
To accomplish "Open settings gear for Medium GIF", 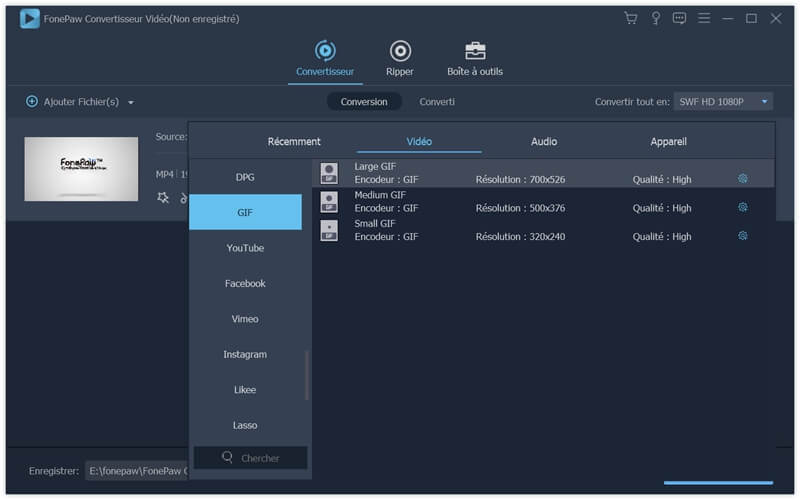I will (743, 207).
